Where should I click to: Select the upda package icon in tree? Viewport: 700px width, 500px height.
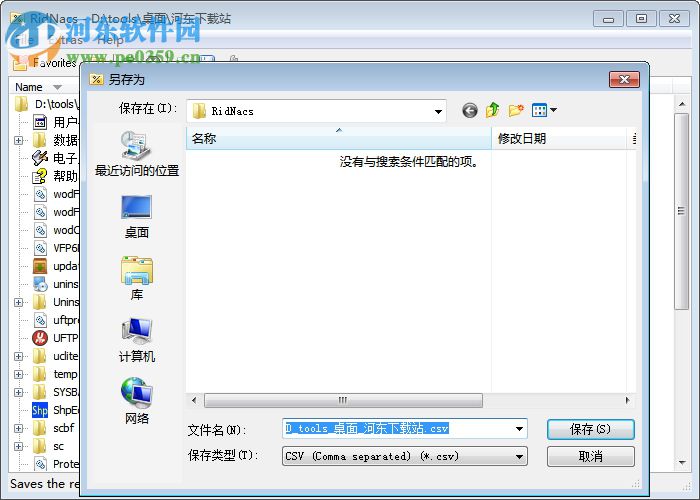click(40, 266)
